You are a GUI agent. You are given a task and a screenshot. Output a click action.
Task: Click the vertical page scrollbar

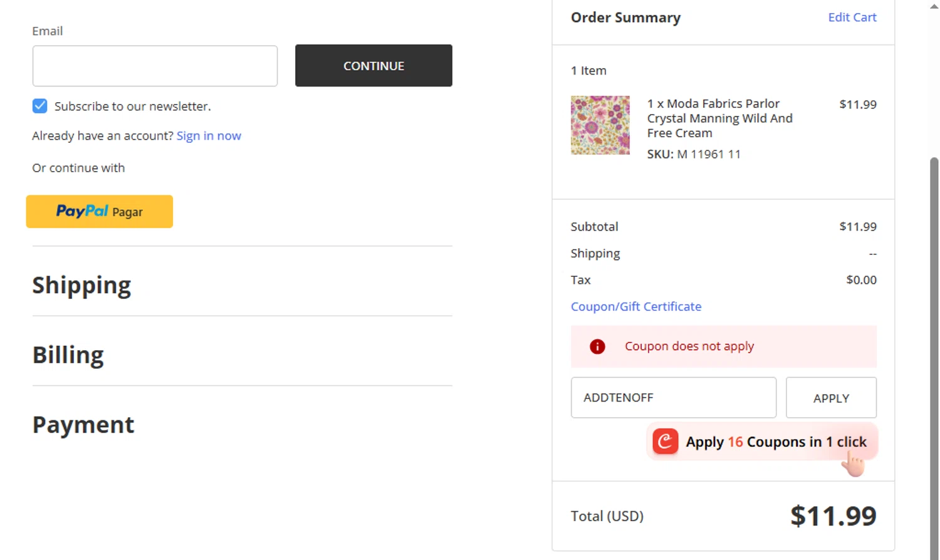(x=934, y=313)
